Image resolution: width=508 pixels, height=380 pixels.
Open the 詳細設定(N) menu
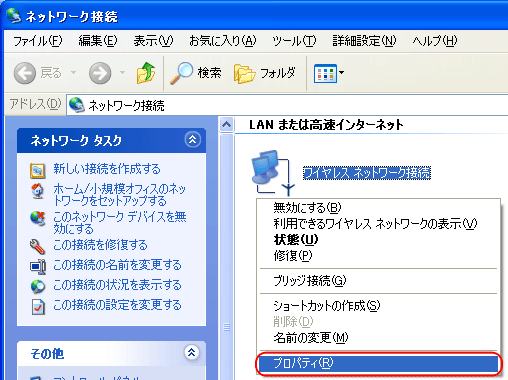point(364,41)
